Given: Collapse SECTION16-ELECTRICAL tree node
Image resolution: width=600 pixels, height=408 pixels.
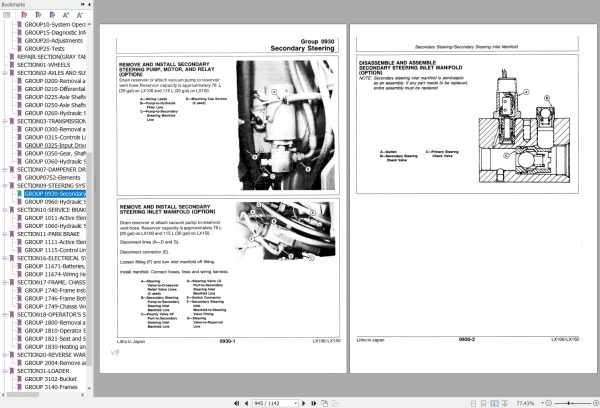Looking at the screenshot, I should [5, 258].
